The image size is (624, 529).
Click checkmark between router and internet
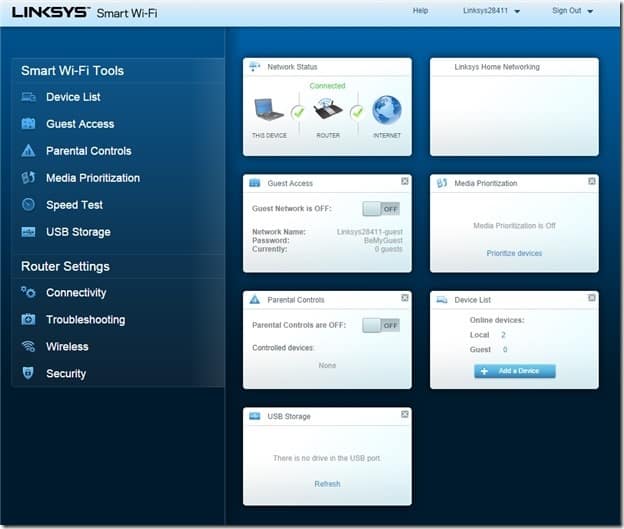tap(357, 112)
